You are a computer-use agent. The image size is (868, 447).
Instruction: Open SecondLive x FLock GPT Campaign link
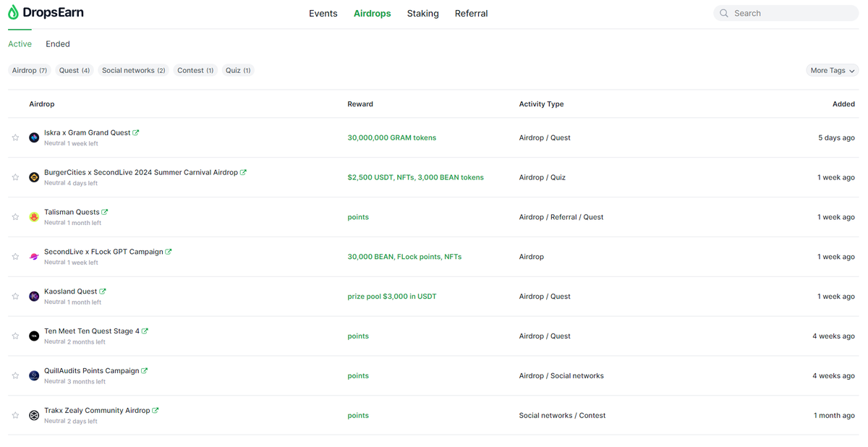click(103, 252)
